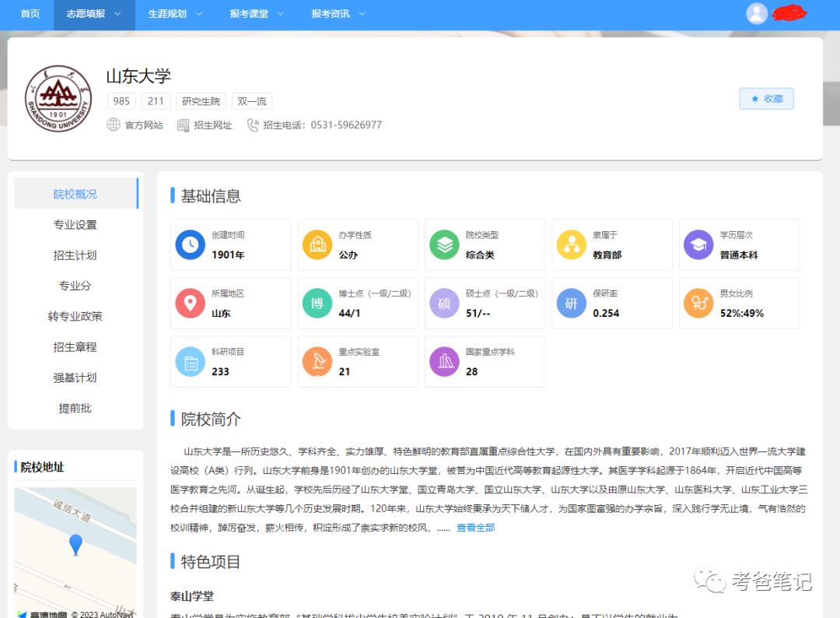Select the 招生计划 sidebar tab
The height and width of the screenshot is (618, 840).
point(75,255)
